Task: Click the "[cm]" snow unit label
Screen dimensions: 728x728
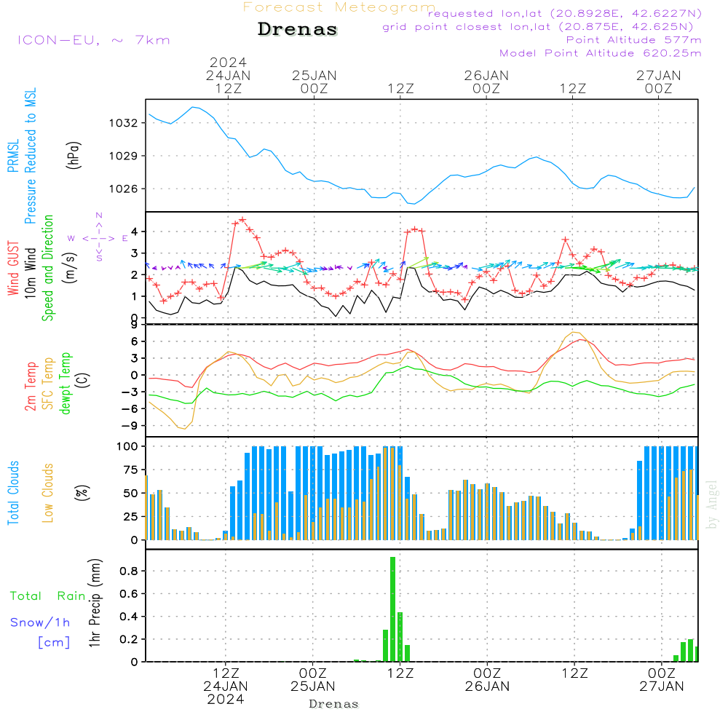Action: pos(54,643)
